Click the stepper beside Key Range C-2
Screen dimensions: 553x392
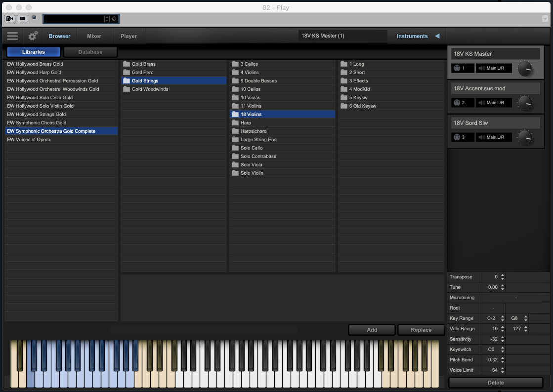pos(503,318)
